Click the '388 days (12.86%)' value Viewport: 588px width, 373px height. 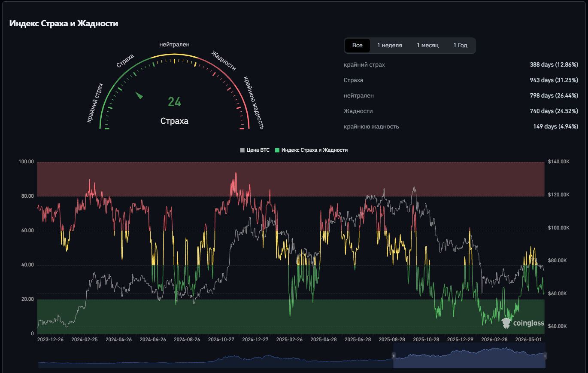[x=554, y=65]
